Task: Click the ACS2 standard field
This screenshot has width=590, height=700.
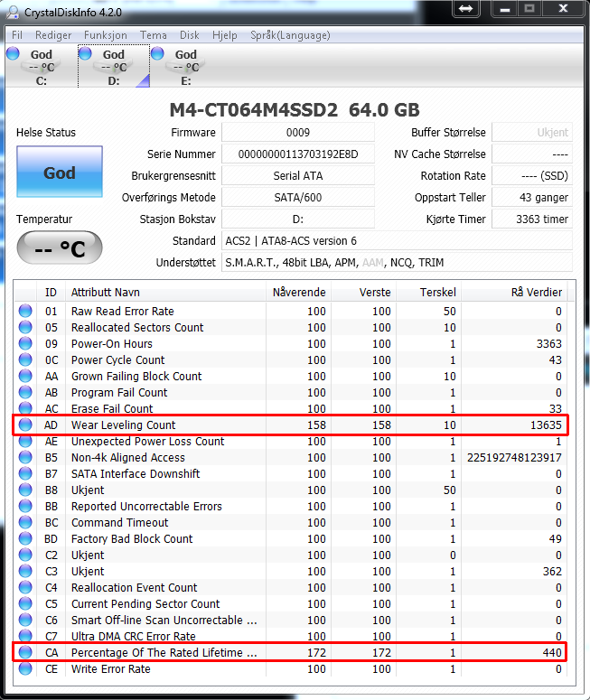Action: [397, 240]
